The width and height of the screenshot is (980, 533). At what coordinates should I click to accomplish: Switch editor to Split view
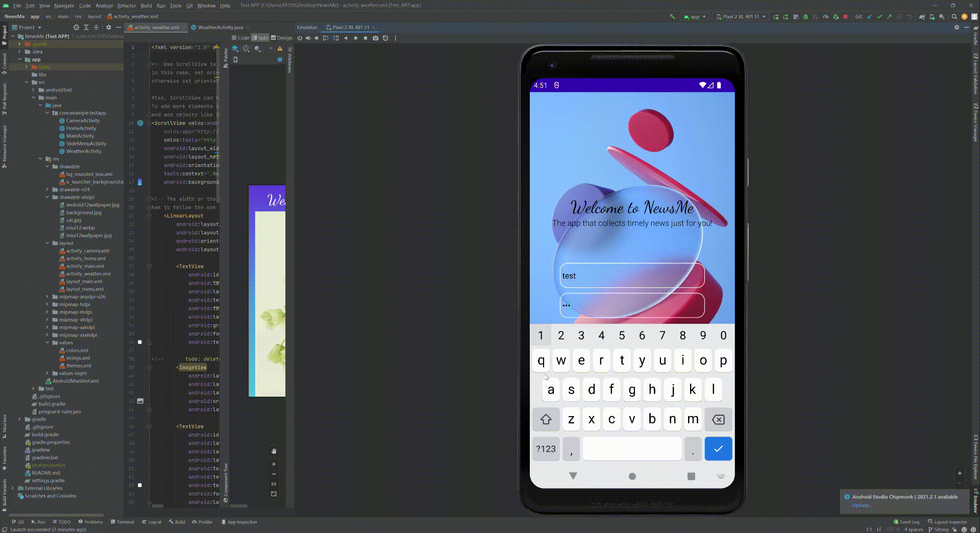260,38
